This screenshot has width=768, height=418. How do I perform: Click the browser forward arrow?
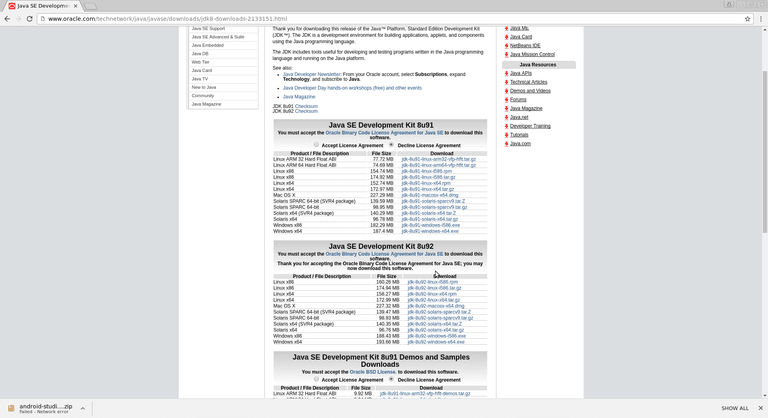(18, 19)
